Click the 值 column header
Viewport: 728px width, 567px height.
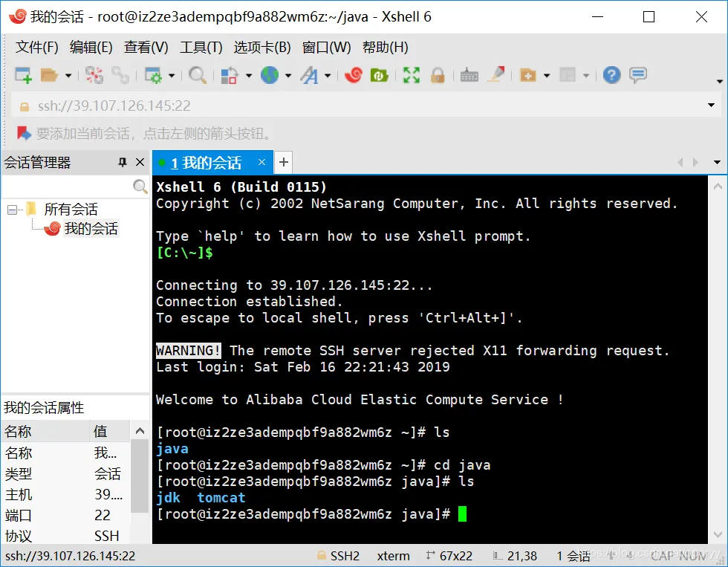click(x=110, y=432)
